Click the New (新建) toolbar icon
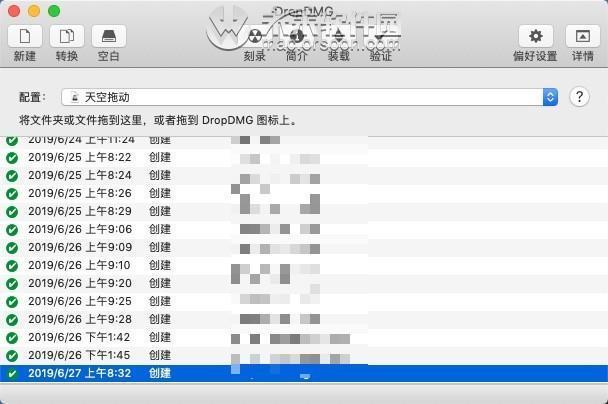This screenshot has height=404, width=608. 25,36
